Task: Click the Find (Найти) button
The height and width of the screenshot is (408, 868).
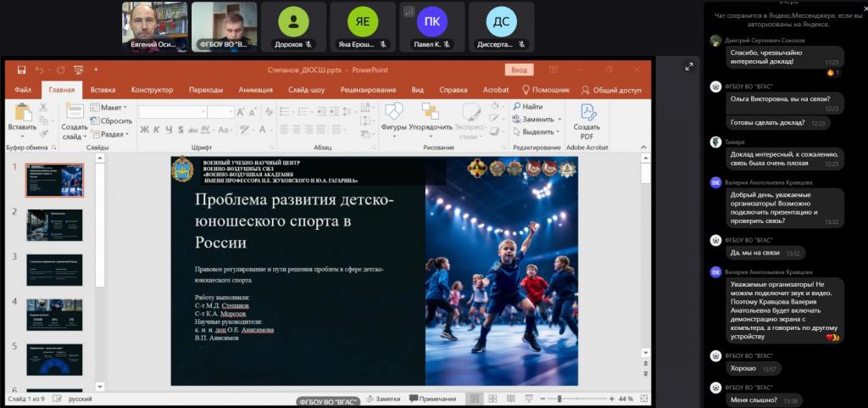Action: pos(526,107)
